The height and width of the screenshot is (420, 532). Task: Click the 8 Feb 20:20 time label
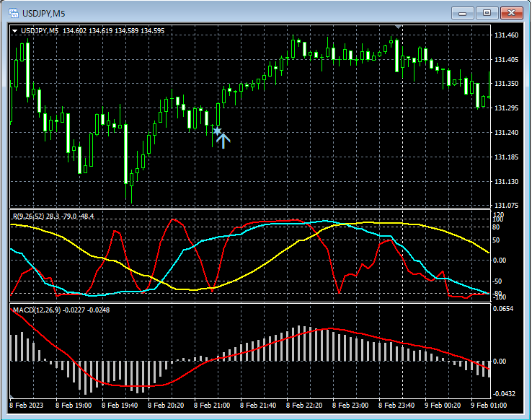tap(166, 406)
